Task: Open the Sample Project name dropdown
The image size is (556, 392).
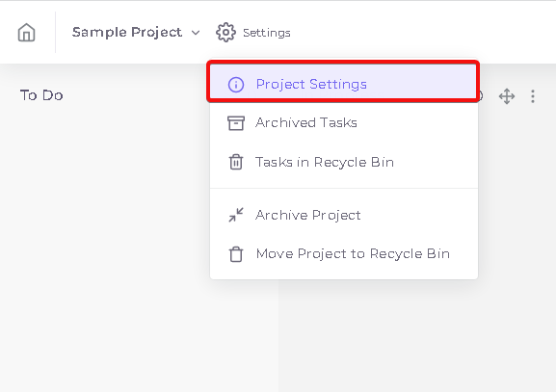Action: 127,32
